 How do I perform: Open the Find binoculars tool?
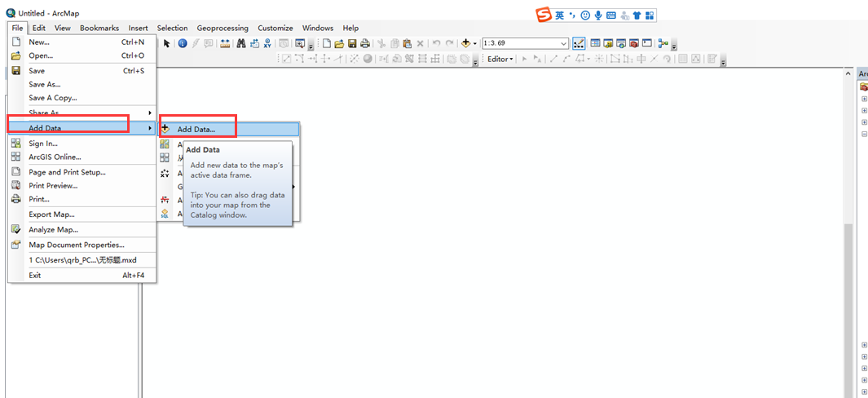241,43
